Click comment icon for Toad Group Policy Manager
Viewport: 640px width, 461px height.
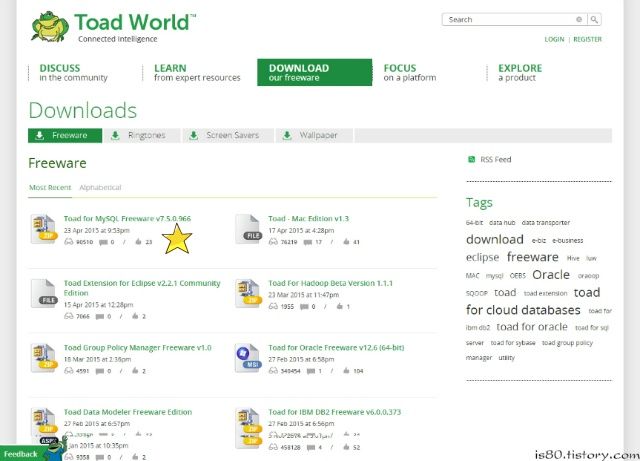pos(100,371)
